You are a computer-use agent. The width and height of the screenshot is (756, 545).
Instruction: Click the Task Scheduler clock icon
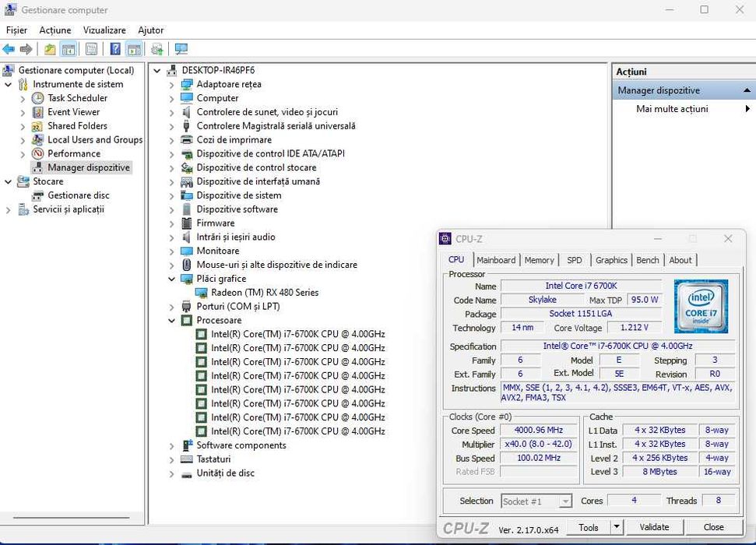coord(37,98)
